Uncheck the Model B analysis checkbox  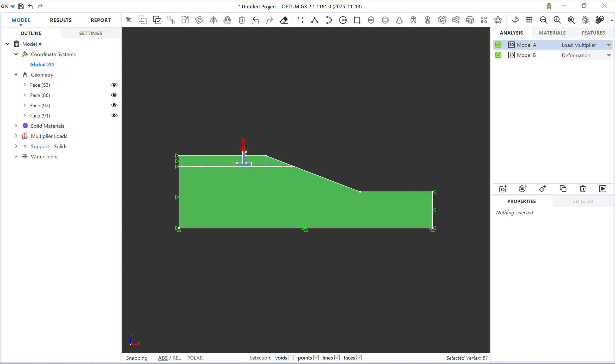tap(498, 55)
